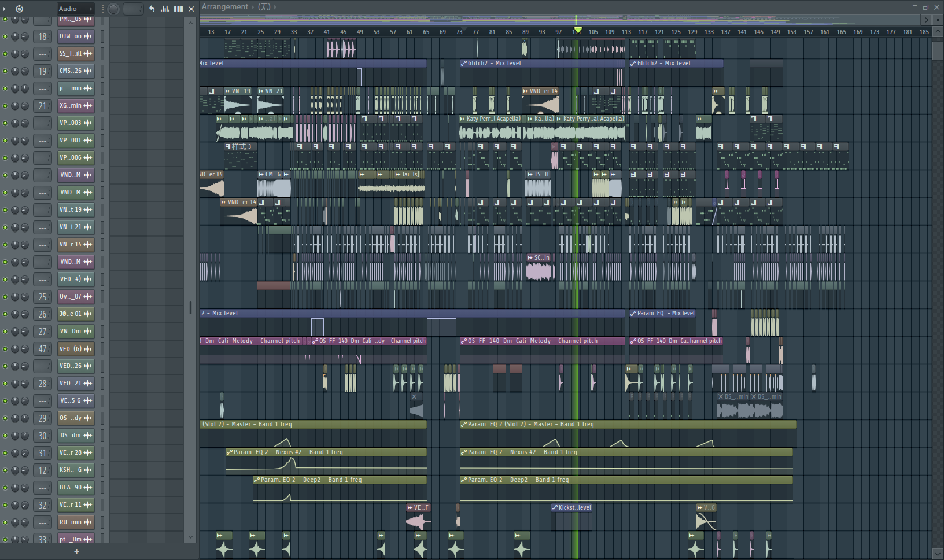This screenshot has height=560, width=944.
Task: Open the step sequencer view icon
Action: tap(178, 9)
